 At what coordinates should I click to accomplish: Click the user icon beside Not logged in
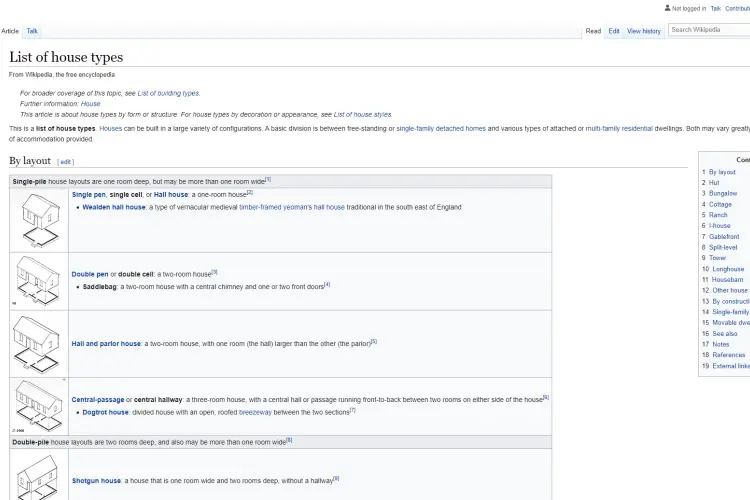667,8
